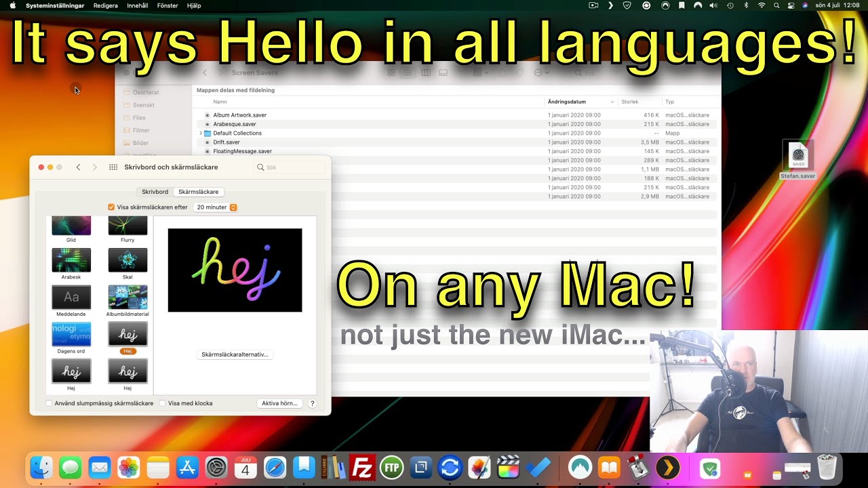Open the Notes app in the Dock
The image size is (868, 488).
pyautogui.click(x=158, y=467)
